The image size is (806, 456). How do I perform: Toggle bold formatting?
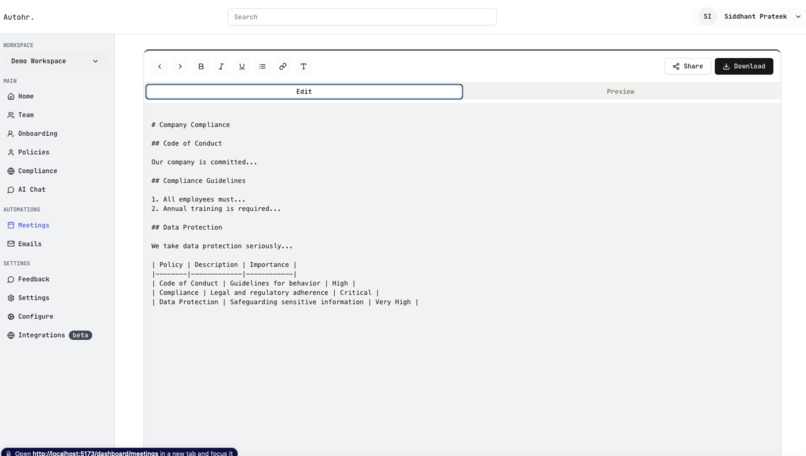point(201,66)
